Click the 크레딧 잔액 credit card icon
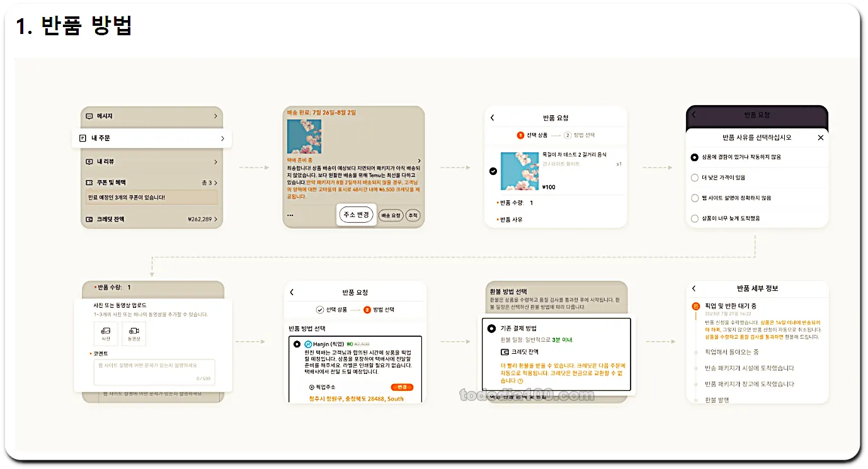The height and width of the screenshot is (469, 868). 89,218
